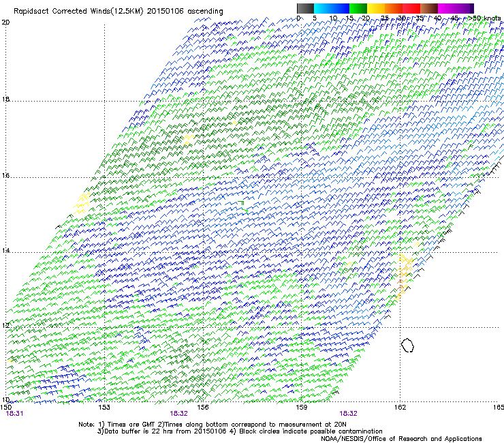
Task: Click the magenta 40-45 knots legend swatch
Action: pos(447,8)
